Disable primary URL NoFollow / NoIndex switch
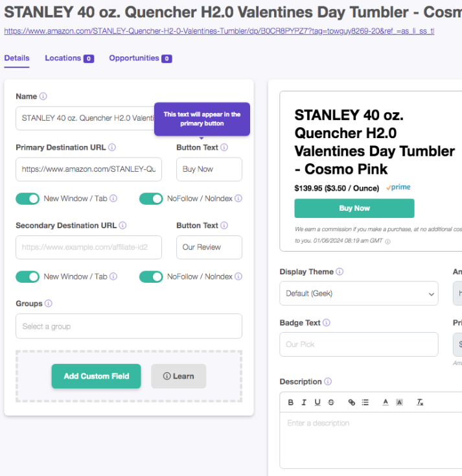This screenshot has width=462, height=476. pos(151,198)
